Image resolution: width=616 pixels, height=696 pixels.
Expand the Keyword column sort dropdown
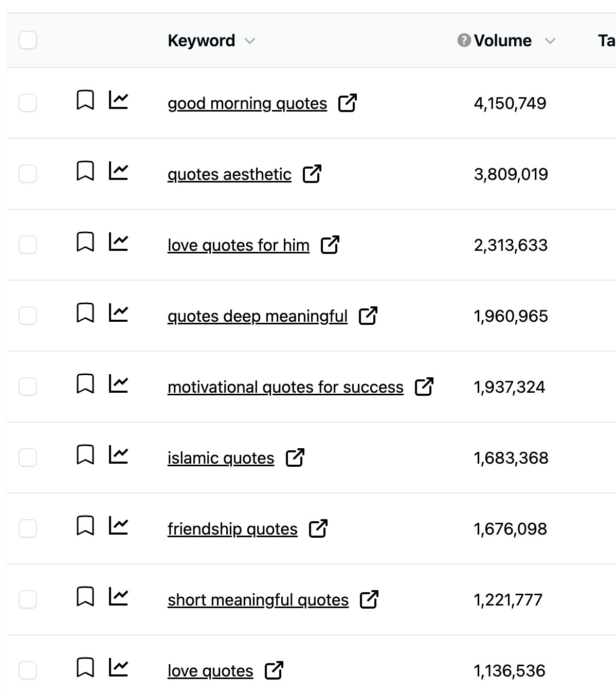(x=250, y=41)
